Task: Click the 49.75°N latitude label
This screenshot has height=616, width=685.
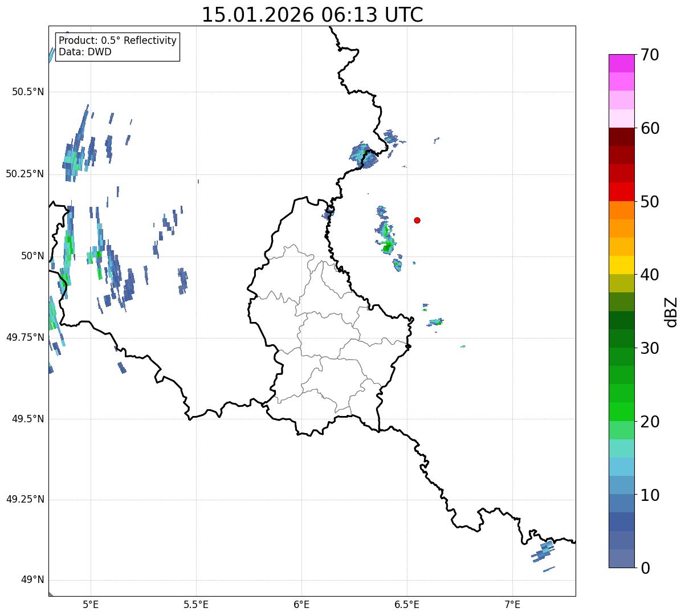Action: click(x=25, y=337)
